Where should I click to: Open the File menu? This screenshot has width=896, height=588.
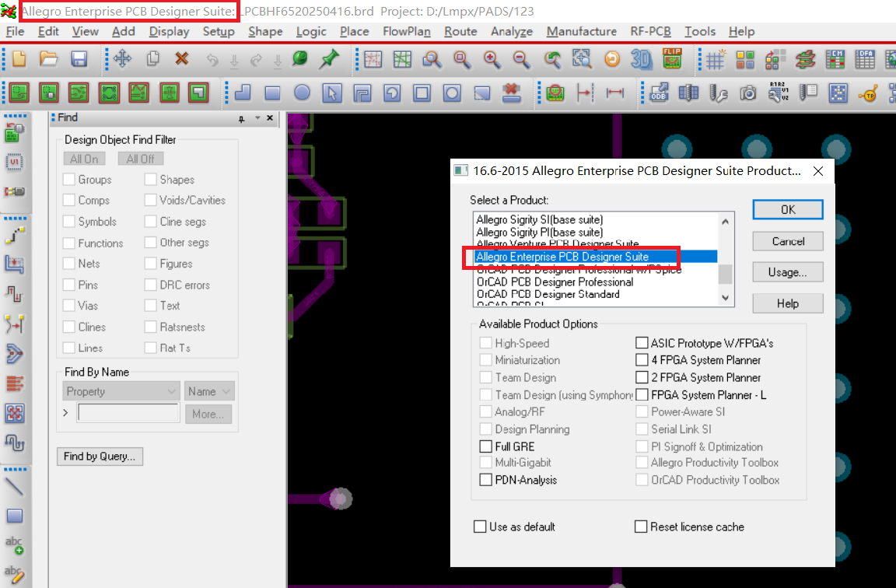click(x=15, y=31)
